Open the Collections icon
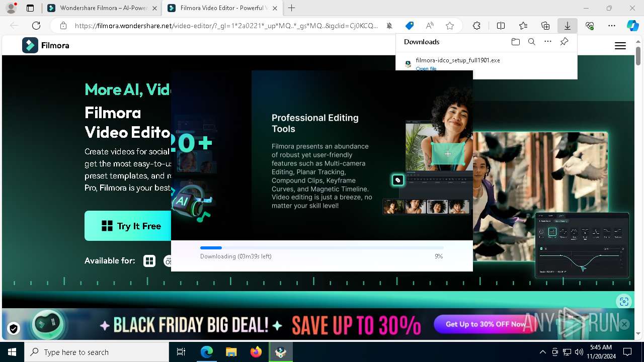 point(545,26)
